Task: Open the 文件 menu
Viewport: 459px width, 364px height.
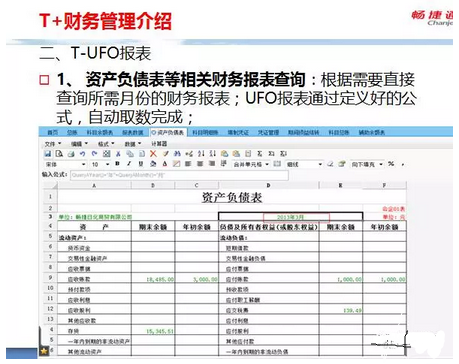Action: (x=53, y=144)
